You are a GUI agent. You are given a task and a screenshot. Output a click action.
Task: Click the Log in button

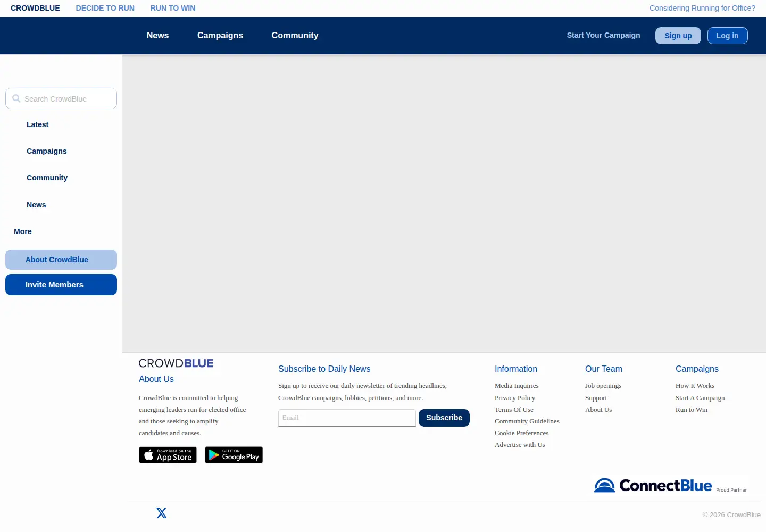point(727,36)
